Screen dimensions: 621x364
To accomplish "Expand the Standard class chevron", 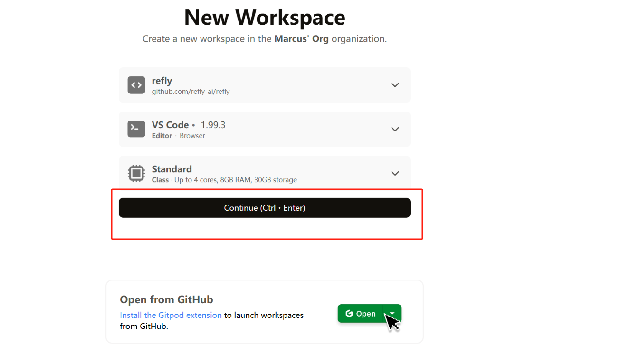I will coord(395,173).
